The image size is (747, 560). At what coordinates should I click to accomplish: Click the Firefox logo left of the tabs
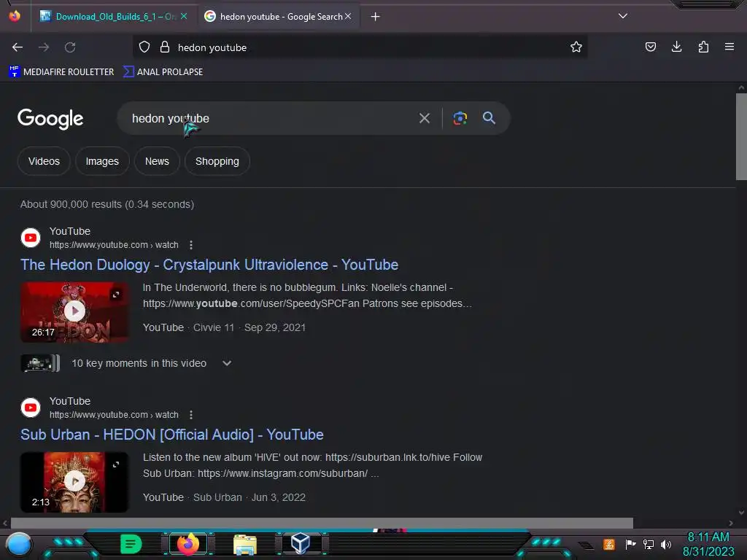click(15, 16)
